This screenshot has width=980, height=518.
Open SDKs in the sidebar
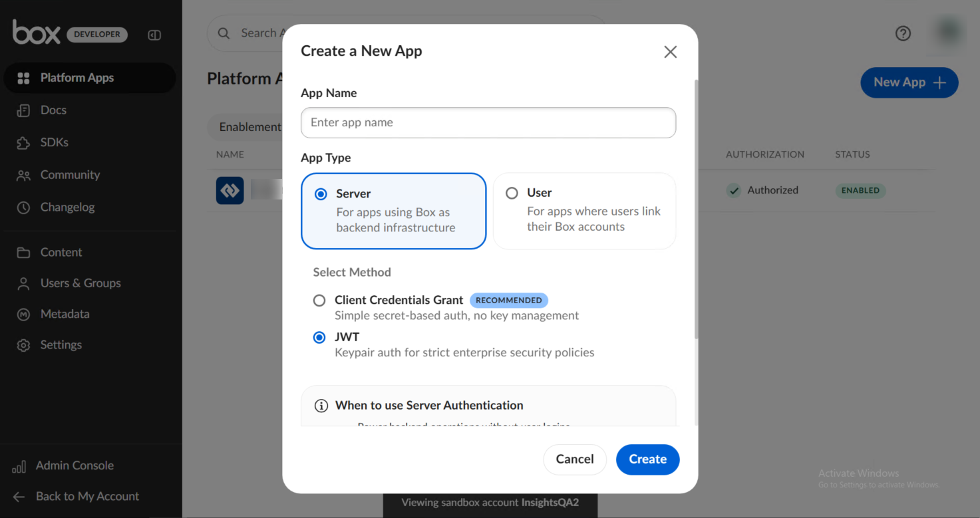click(x=90, y=142)
